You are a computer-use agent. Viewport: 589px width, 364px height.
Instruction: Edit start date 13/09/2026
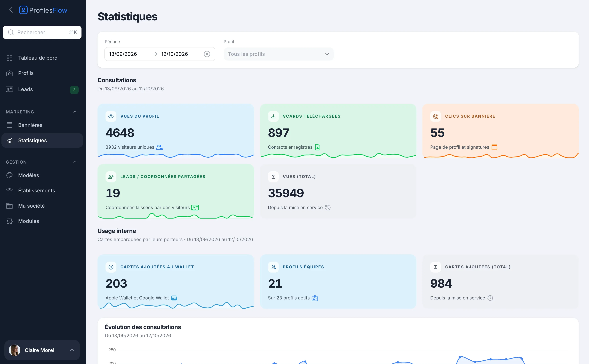click(123, 54)
